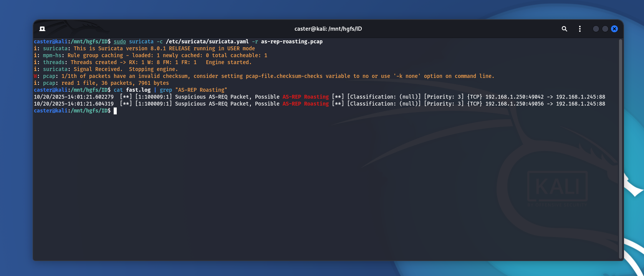This screenshot has width=644, height=276.
Task: Click the underlined sudo command word
Action: [120, 42]
